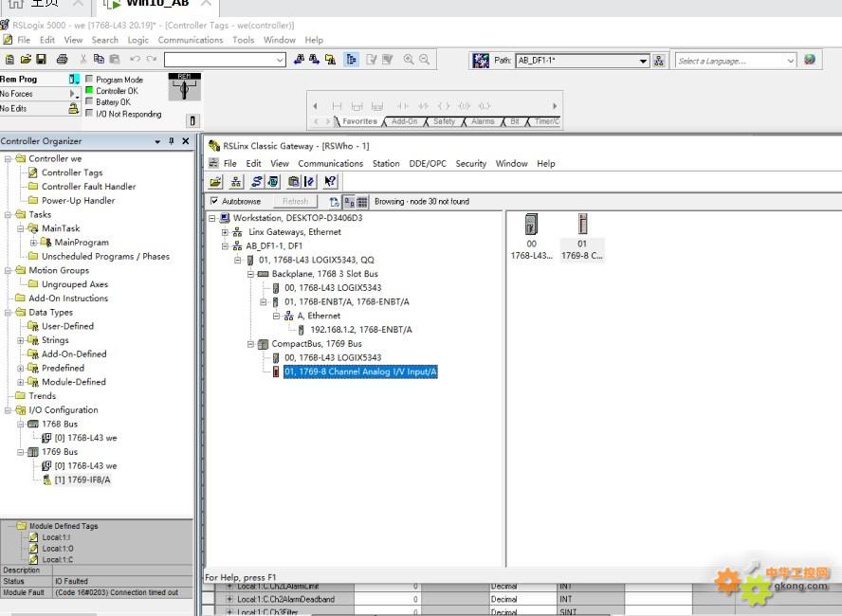Click the I/O Not Responding status indicator
This screenshot has width=842, height=616.
click(x=89, y=113)
